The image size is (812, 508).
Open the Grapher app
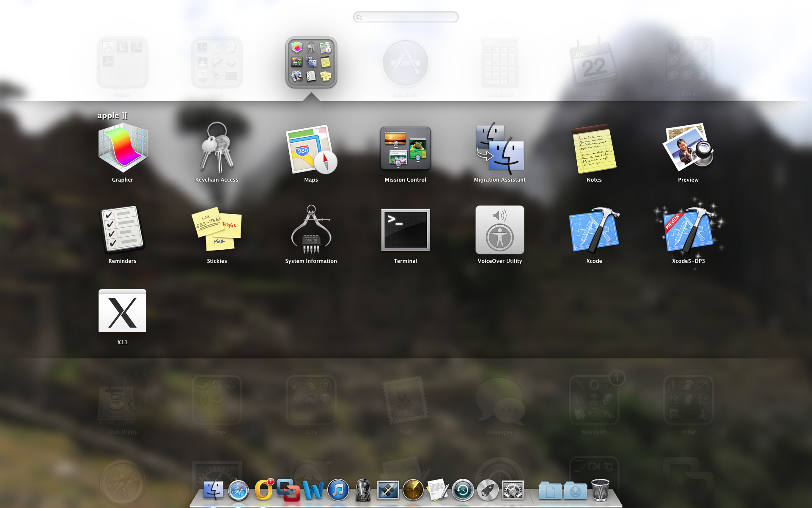123,148
